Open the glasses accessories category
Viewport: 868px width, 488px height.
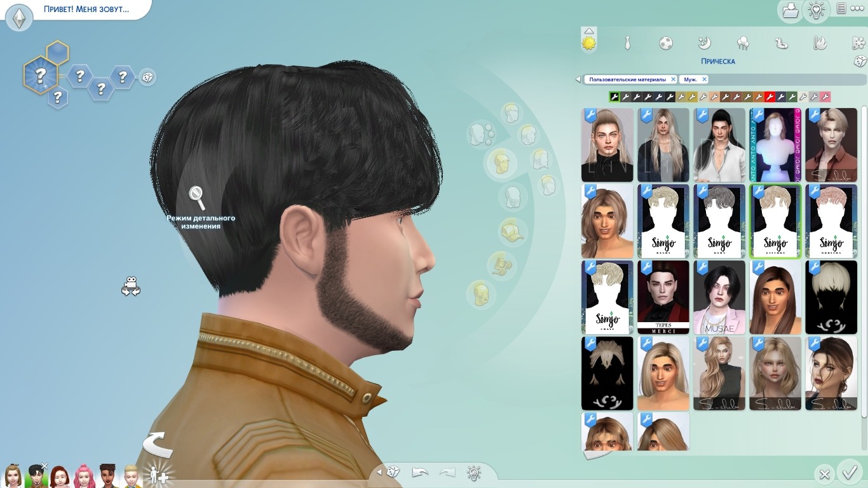click(501, 264)
